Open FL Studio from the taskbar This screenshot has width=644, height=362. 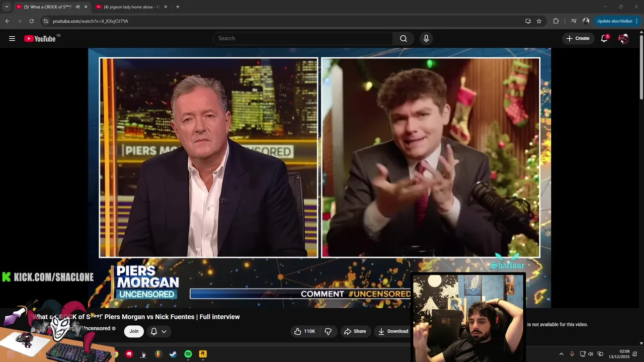158,354
